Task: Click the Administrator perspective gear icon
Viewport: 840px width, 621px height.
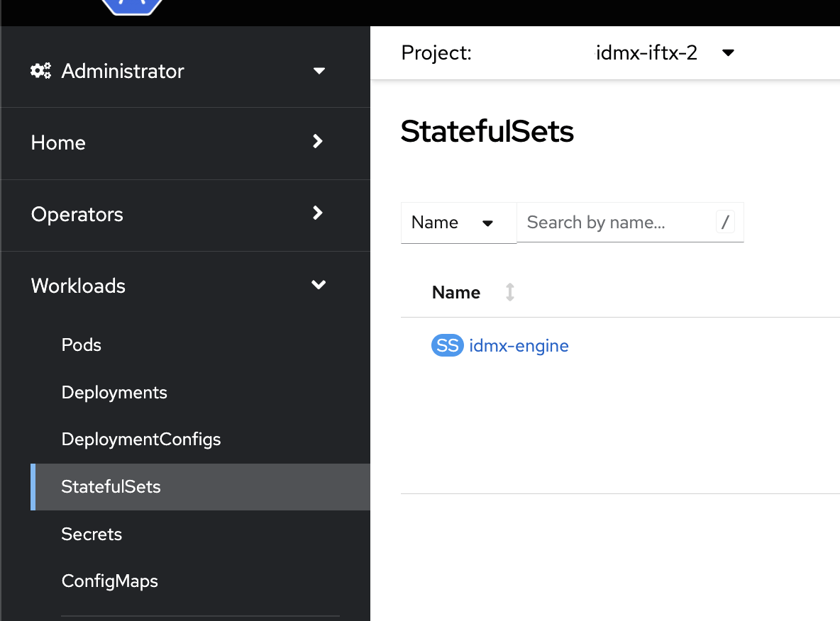Action: tap(40, 71)
